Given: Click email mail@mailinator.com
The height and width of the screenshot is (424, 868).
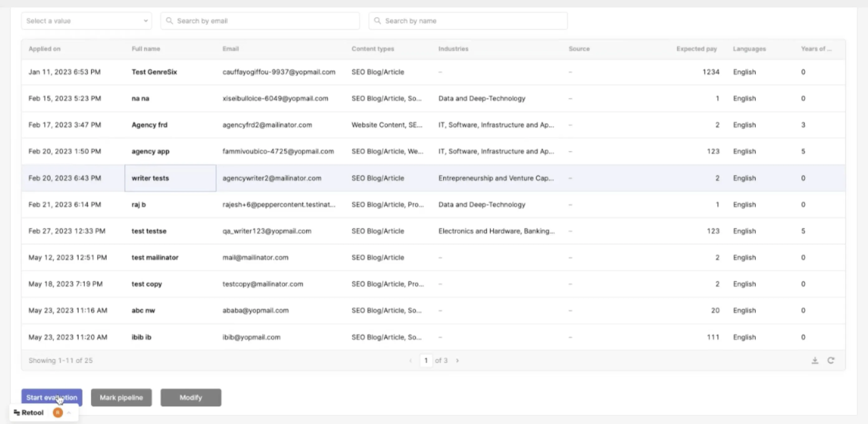Looking at the screenshot, I should (x=255, y=257).
